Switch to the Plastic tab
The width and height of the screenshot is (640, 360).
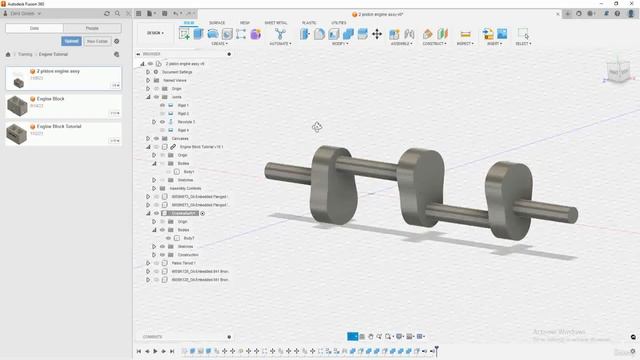[309, 22]
